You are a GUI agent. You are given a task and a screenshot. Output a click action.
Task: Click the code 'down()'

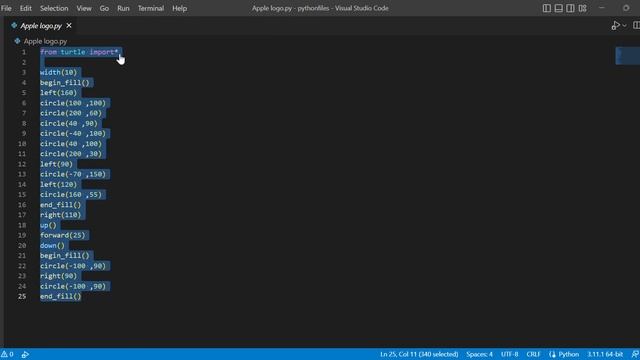coord(52,246)
